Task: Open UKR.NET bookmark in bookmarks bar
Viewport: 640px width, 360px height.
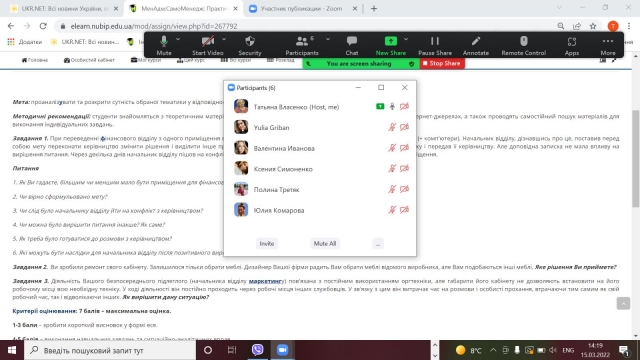Action: [x=85, y=42]
